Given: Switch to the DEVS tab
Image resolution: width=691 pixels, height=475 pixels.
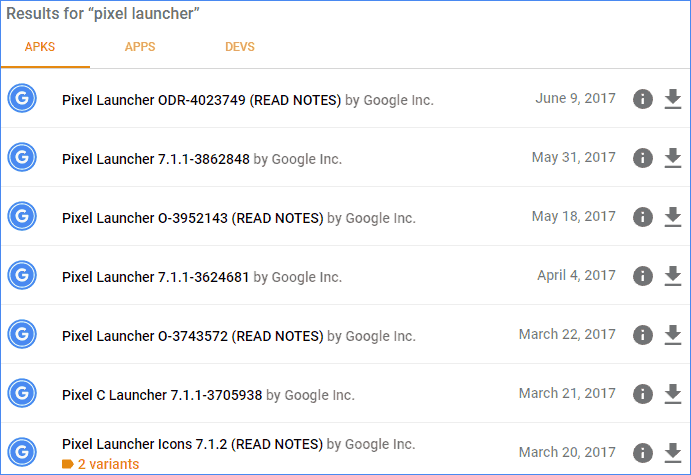Looking at the screenshot, I should coord(240,47).
